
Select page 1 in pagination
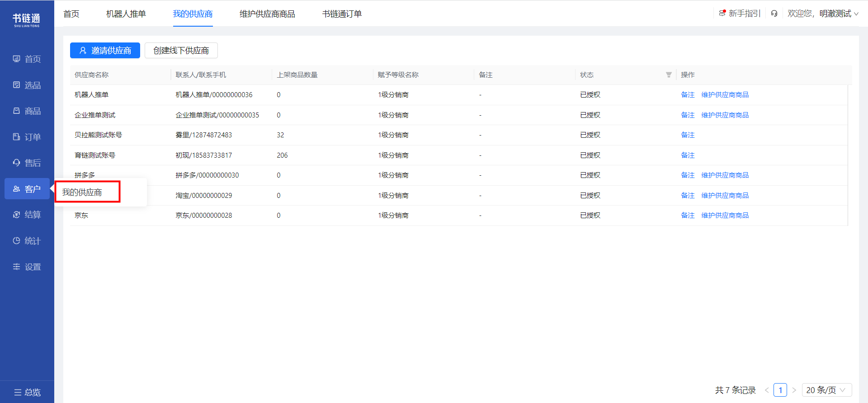[x=780, y=390]
